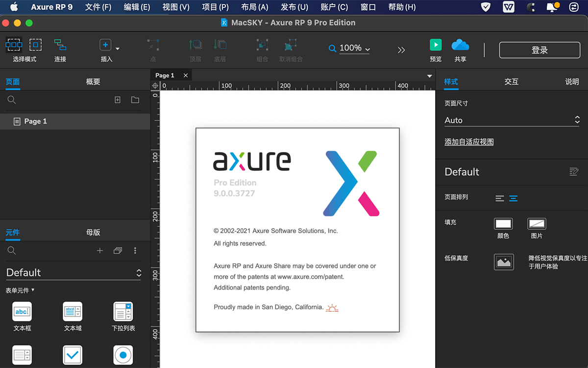Click the add library plus icon
This screenshot has width=588, height=368.
point(100,251)
